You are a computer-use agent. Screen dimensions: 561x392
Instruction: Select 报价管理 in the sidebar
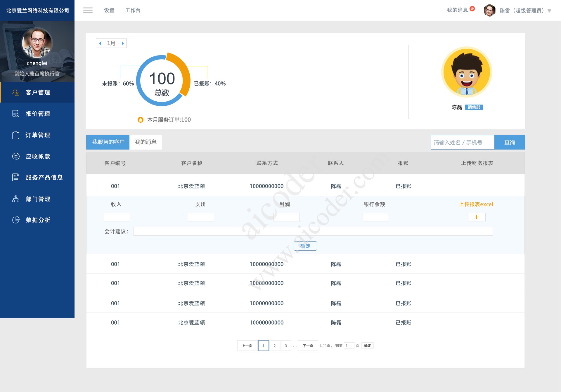pos(37,114)
